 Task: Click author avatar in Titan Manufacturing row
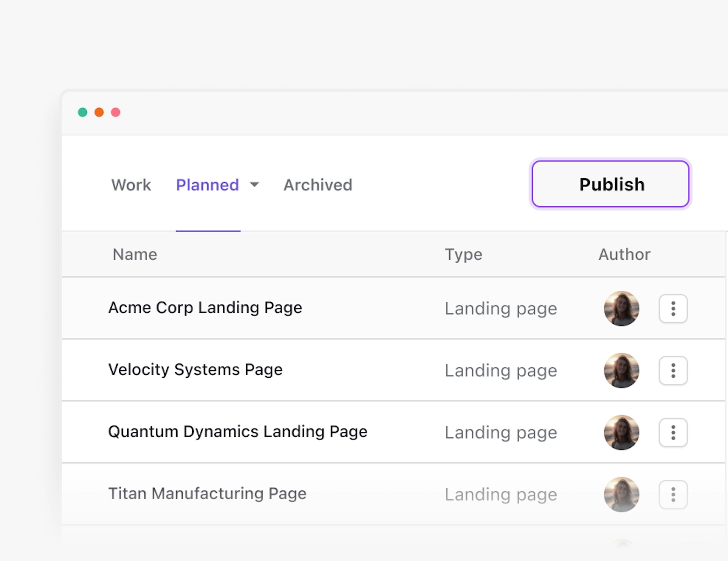point(621,495)
